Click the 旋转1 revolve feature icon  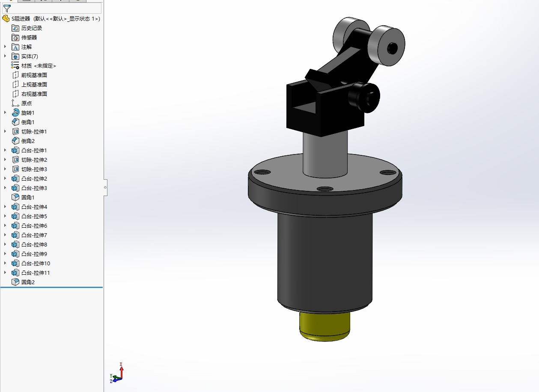pos(15,113)
